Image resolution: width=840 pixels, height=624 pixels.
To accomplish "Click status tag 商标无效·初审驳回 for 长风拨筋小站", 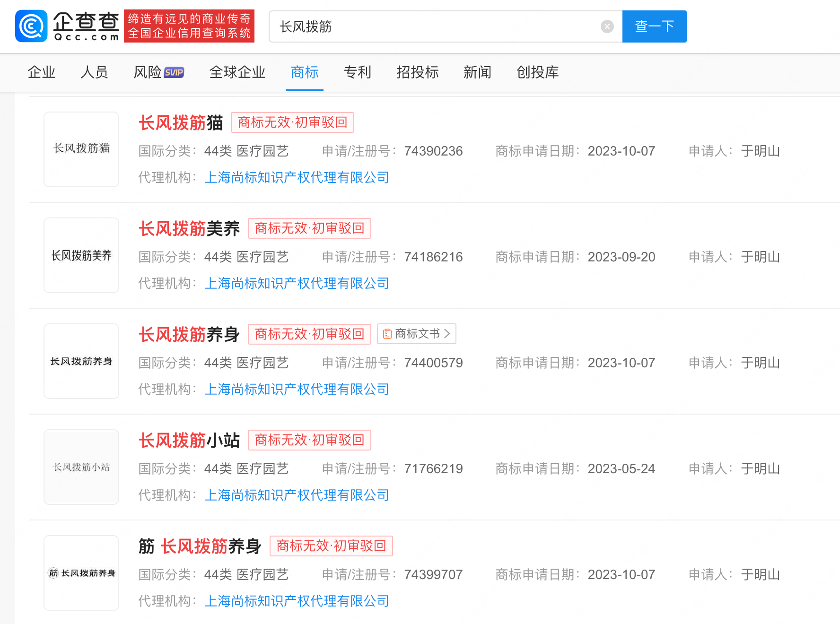I will (x=309, y=440).
